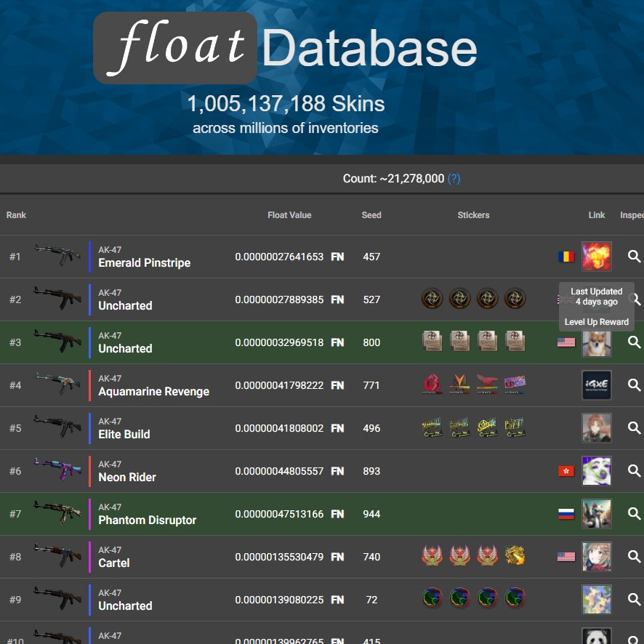Inspect the Cartel skin
The height and width of the screenshot is (644, 644).
pos(634,557)
